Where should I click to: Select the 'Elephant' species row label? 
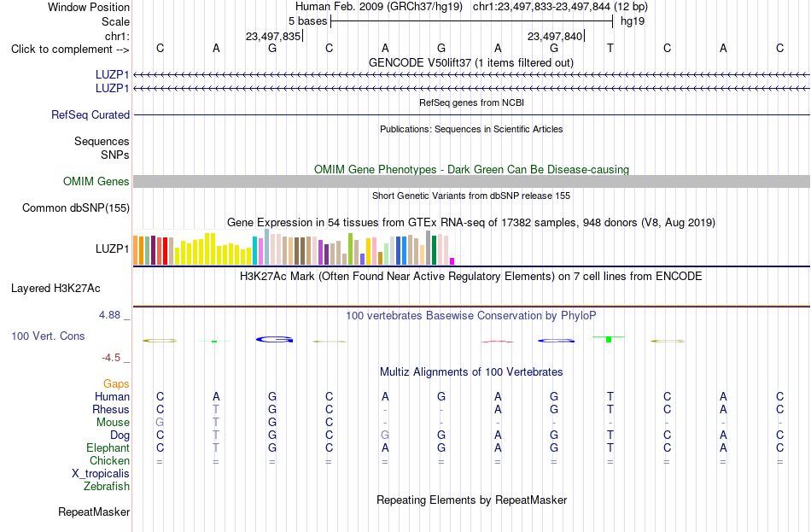tap(108, 448)
